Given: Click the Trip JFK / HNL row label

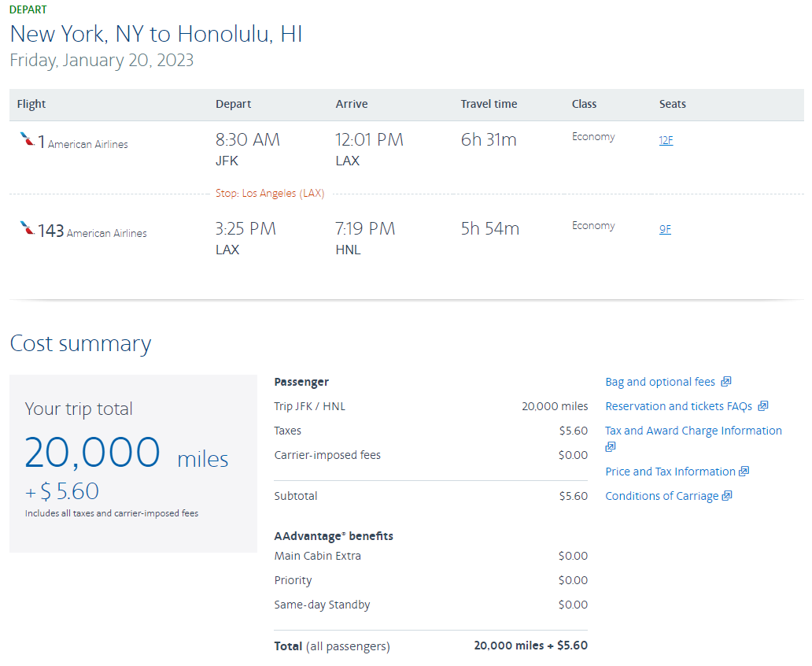Looking at the screenshot, I should pos(310,406).
